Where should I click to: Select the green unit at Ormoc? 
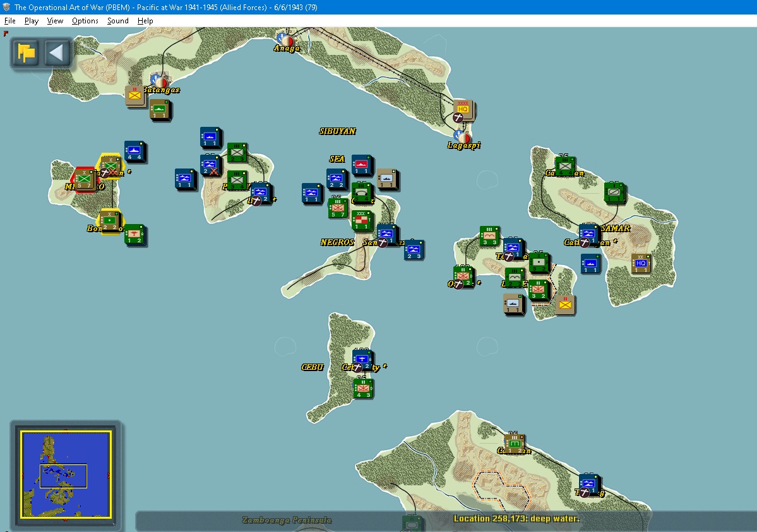(x=463, y=277)
